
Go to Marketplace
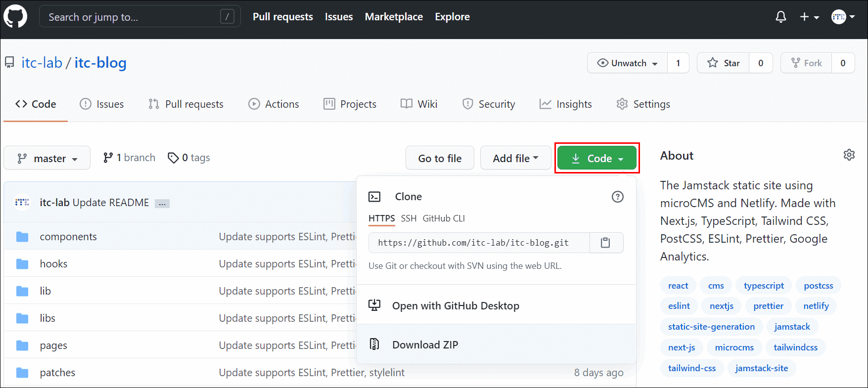[394, 17]
